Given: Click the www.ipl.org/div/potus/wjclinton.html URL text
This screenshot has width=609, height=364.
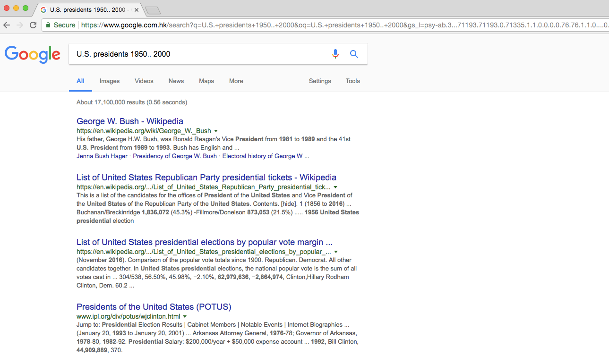Looking at the screenshot, I should pyautogui.click(x=129, y=317).
